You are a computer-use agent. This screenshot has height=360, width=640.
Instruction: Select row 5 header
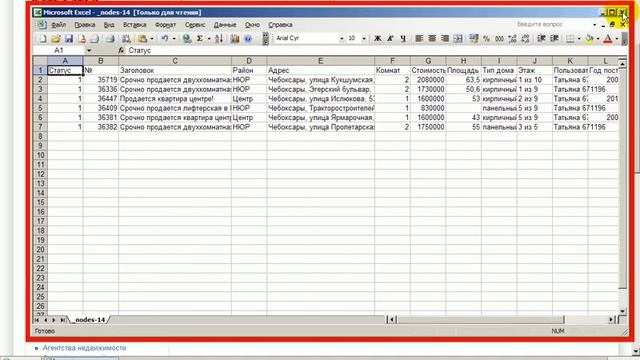coord(40,108)
